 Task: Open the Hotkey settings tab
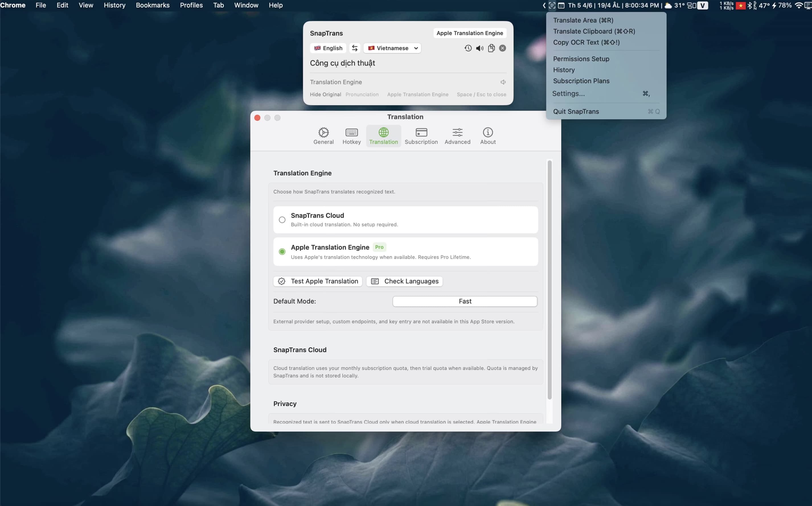coord(351,136)
